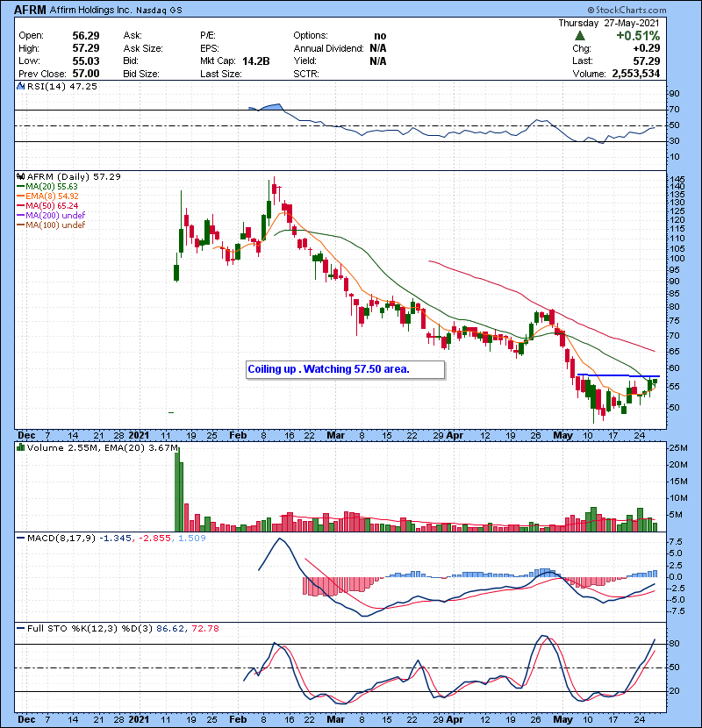Image resolution: width=702 pixels, height=728 pixels.
Task: Click the Open value 56.29
Action: pyautogui.click(x=86, y=36)
